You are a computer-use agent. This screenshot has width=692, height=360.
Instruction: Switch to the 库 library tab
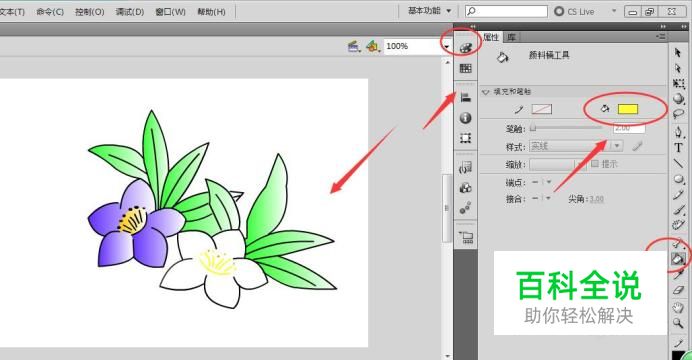click(511, 37)
